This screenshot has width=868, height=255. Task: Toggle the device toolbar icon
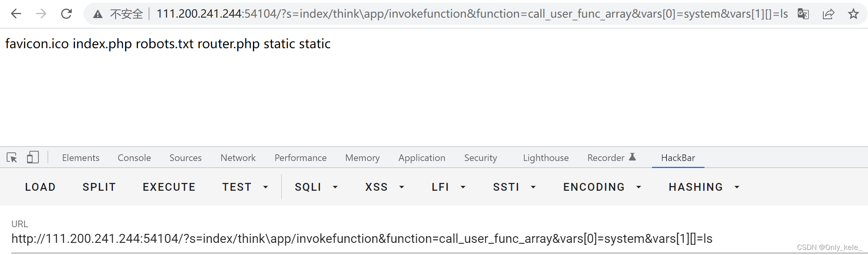coord(33,157)
